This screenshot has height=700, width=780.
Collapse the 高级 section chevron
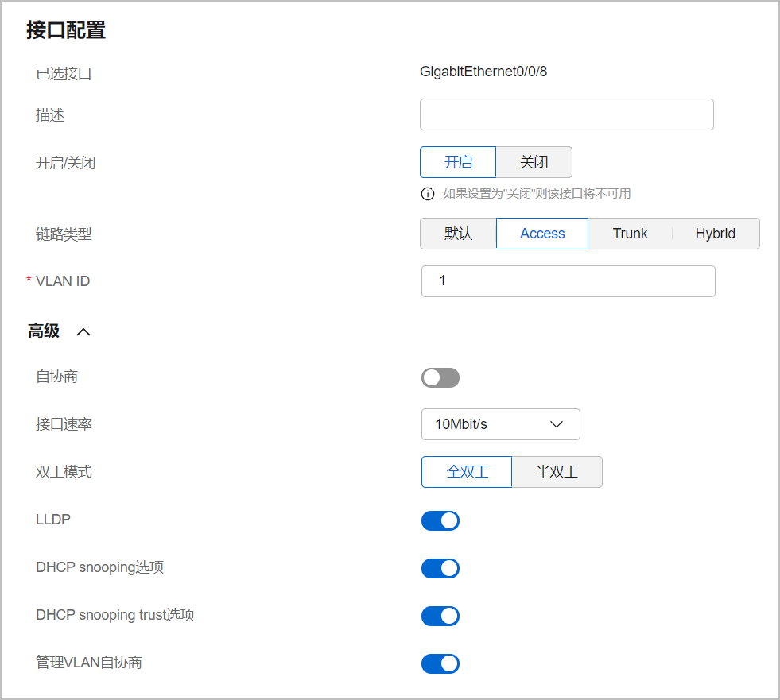pyautogui.click(x=83, y=331)
